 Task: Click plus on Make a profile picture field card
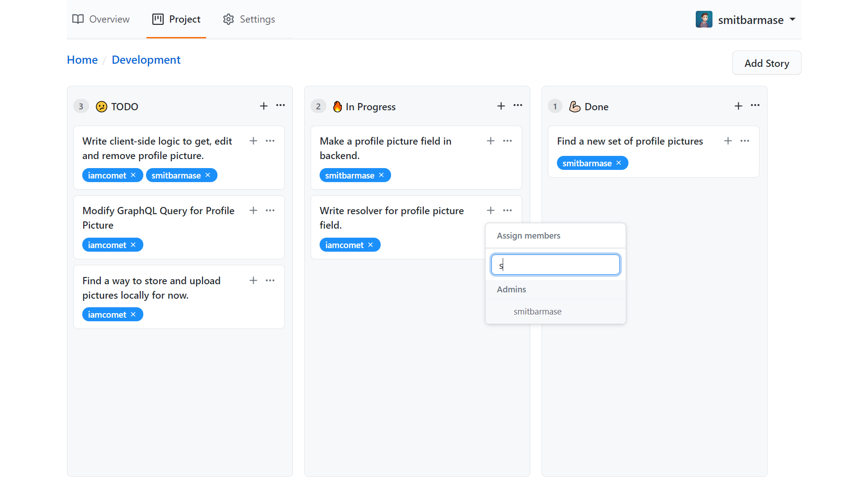pos(491,141)
